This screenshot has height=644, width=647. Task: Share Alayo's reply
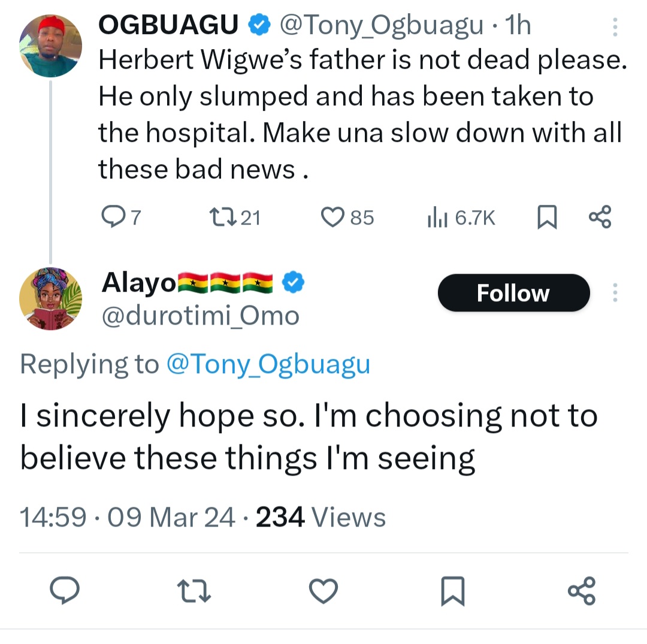[x=581, y=590]
